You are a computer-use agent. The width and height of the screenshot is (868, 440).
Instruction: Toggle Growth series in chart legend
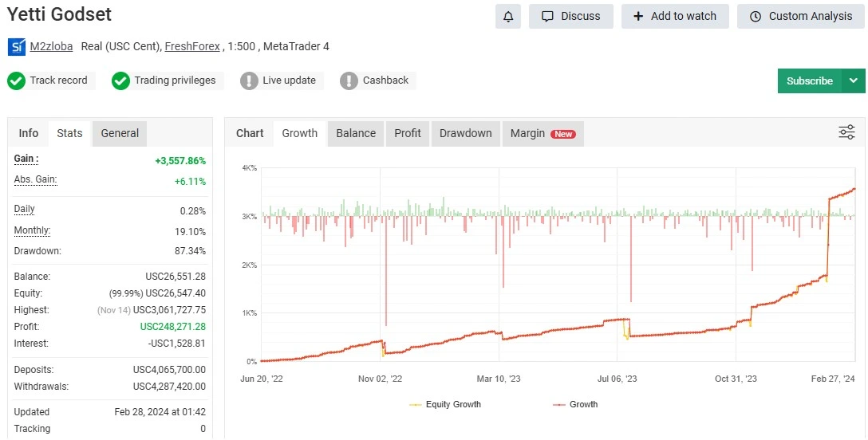click(575, 404)
